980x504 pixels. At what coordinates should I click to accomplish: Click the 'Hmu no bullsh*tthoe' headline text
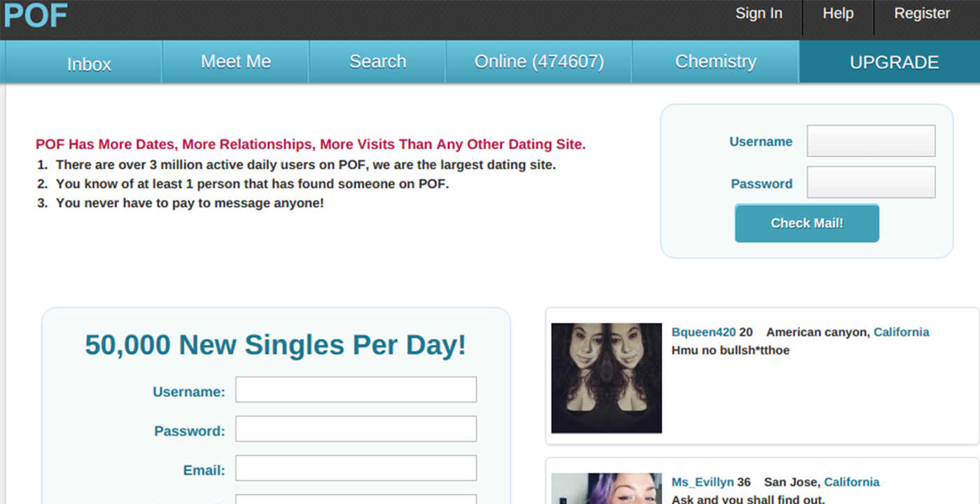pos(730,350)
